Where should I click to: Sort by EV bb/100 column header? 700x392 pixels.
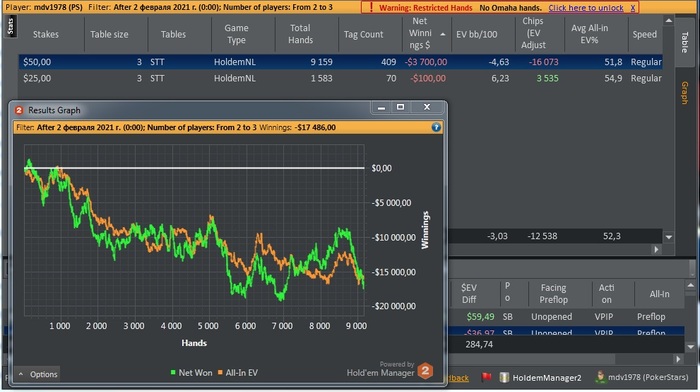point(476,34)
